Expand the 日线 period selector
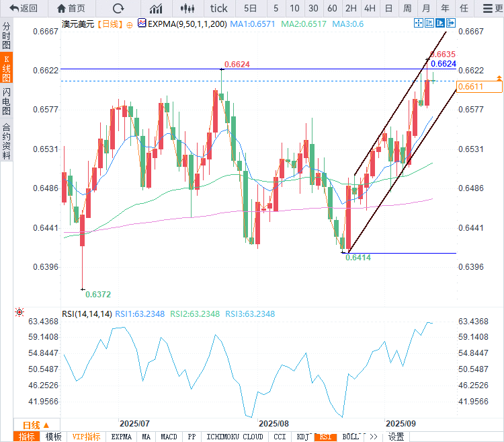The image size is (504, 442). 36,425
